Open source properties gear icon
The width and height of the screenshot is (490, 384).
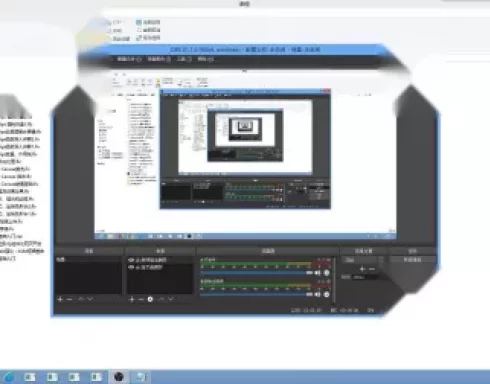[x=150, y=299]
